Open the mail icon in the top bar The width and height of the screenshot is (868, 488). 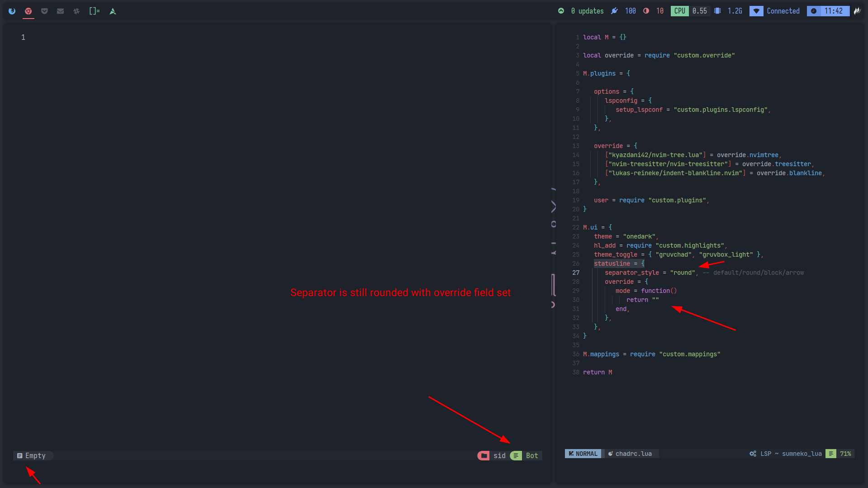60,11
